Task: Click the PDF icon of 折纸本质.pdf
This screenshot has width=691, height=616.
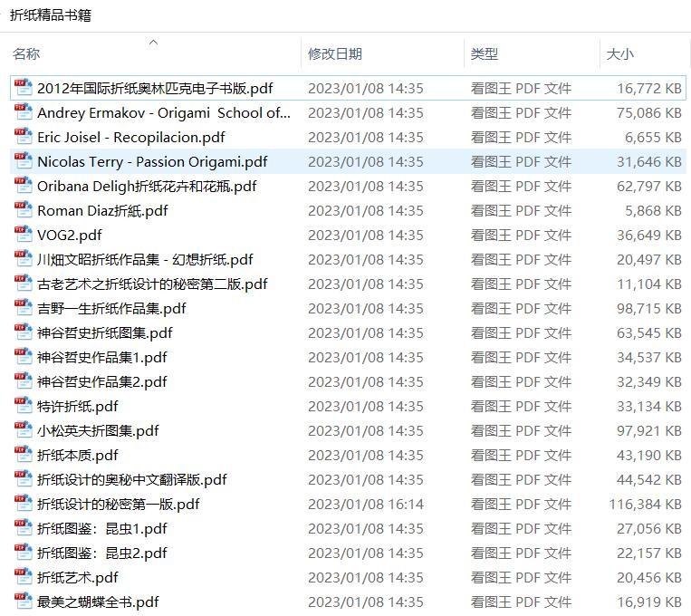Action: 23,455
